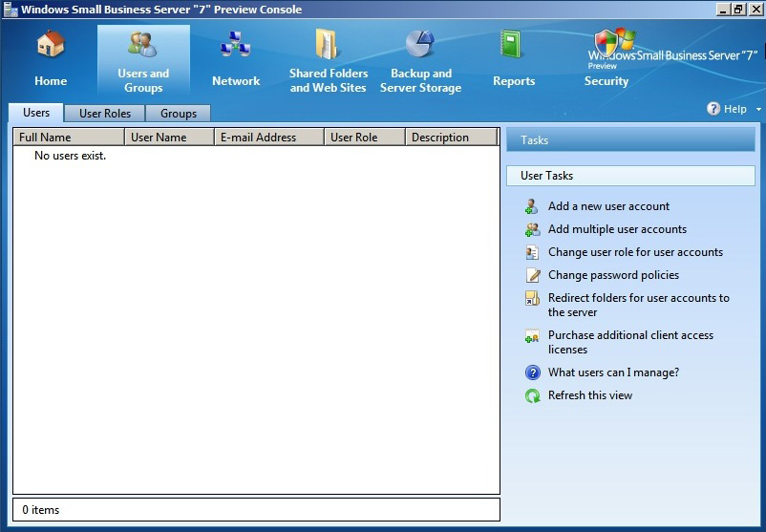This screenshot has height=532, width=766.
Task: Go to the Security label
Action: 606,81
